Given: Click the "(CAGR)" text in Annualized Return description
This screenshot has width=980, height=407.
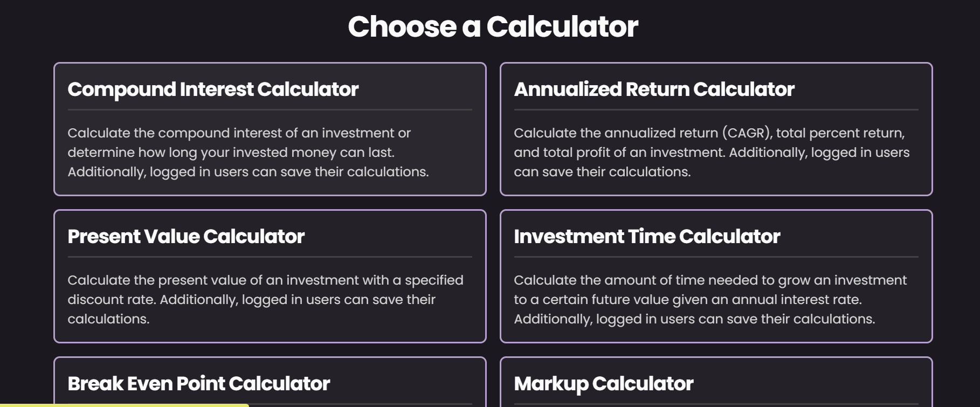Looking at the screenshot, I should [x=747, y=133].
